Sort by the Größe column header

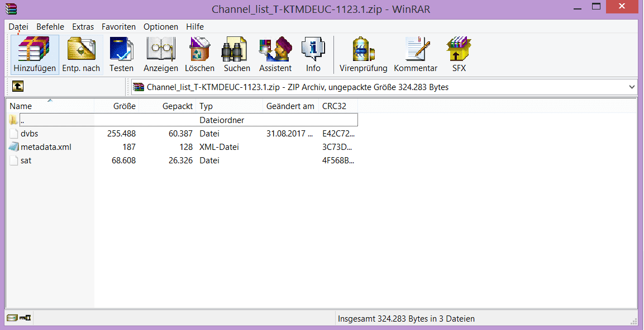pyautogui.click(x=117, y=106)
